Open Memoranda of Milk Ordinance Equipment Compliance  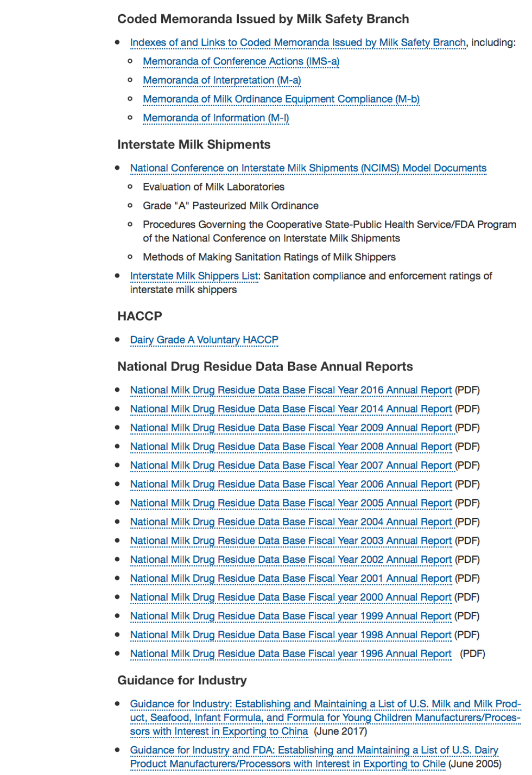[281, 99]
